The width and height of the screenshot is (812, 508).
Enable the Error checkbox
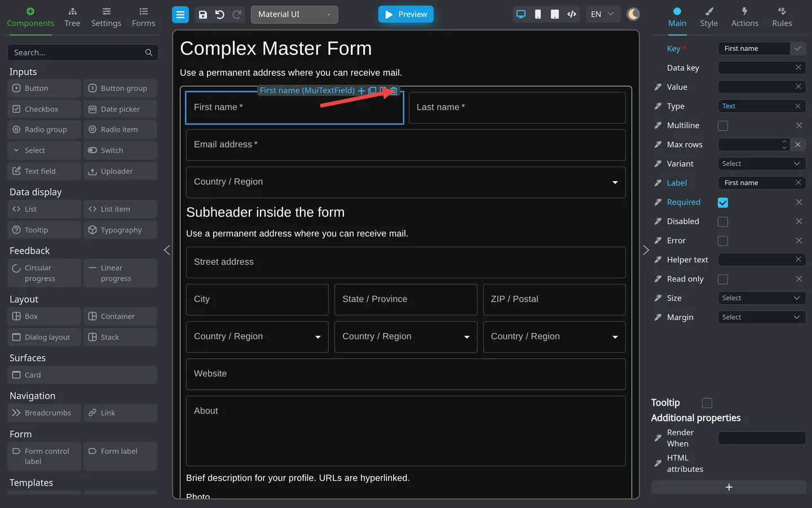coord(723,240)
